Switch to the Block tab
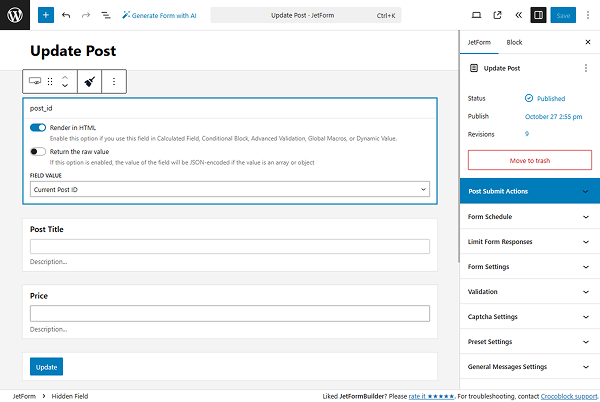 pyautogui.click(x=514, y=42)
